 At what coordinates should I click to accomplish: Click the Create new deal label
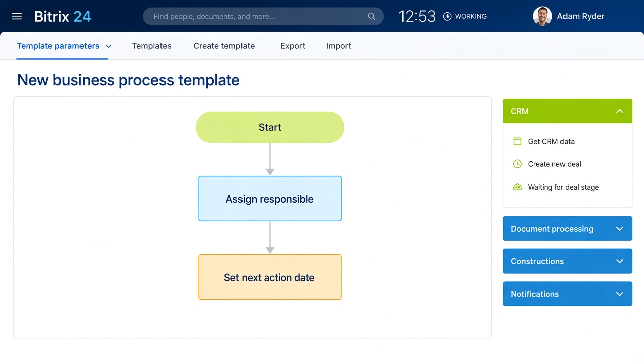(554, 164)
